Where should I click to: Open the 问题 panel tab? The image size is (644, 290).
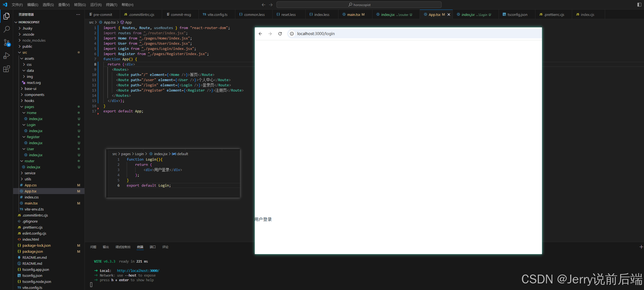click(93, 247)
